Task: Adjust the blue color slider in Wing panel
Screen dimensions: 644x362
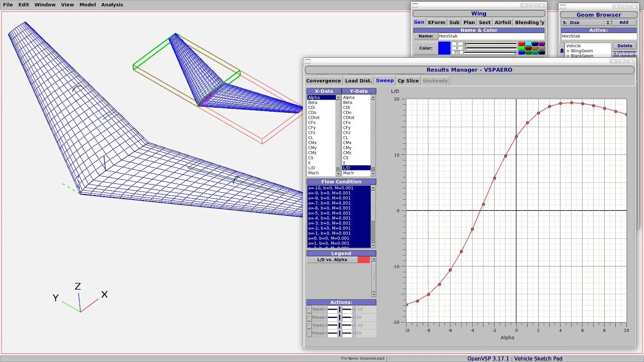Action: [491, 52]
